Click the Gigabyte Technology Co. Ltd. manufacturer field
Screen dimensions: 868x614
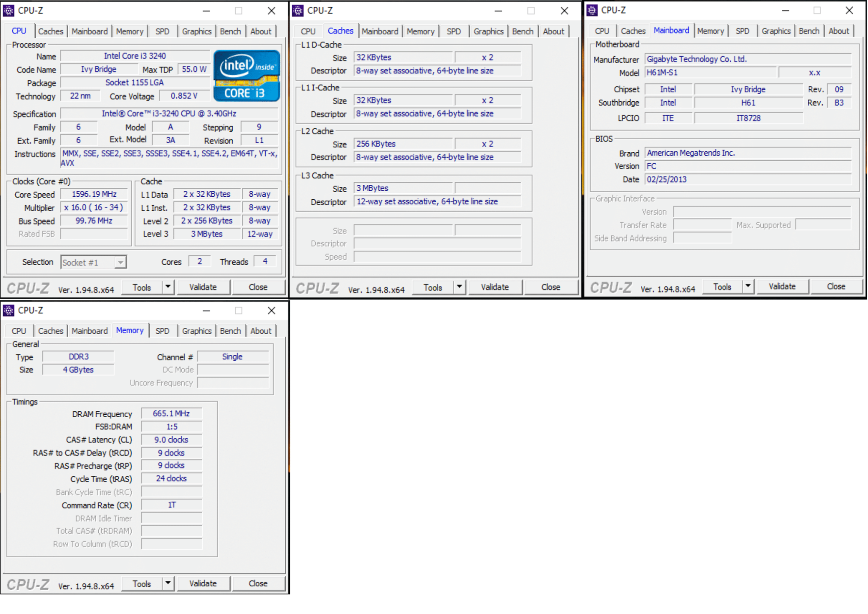pyautogui.click(x=748, y=59)
